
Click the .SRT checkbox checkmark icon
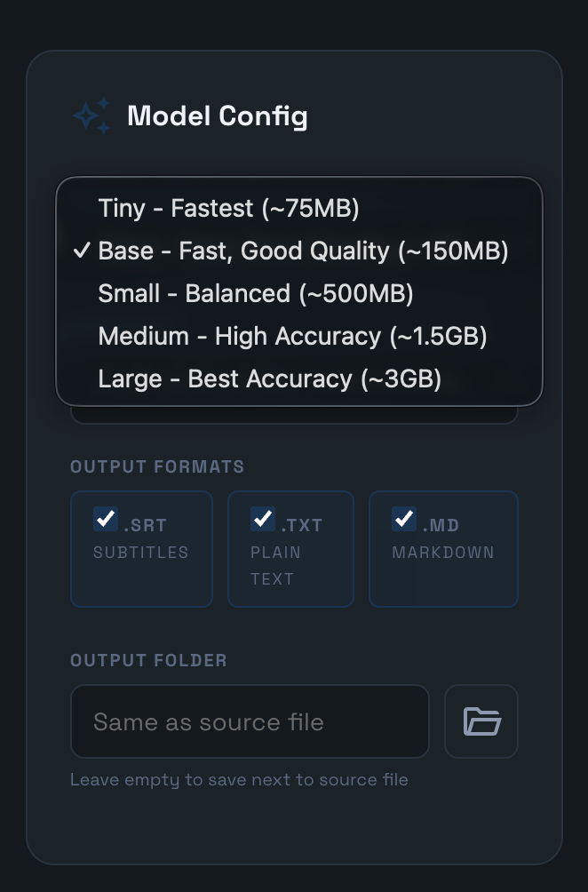[x=106, y=519]
